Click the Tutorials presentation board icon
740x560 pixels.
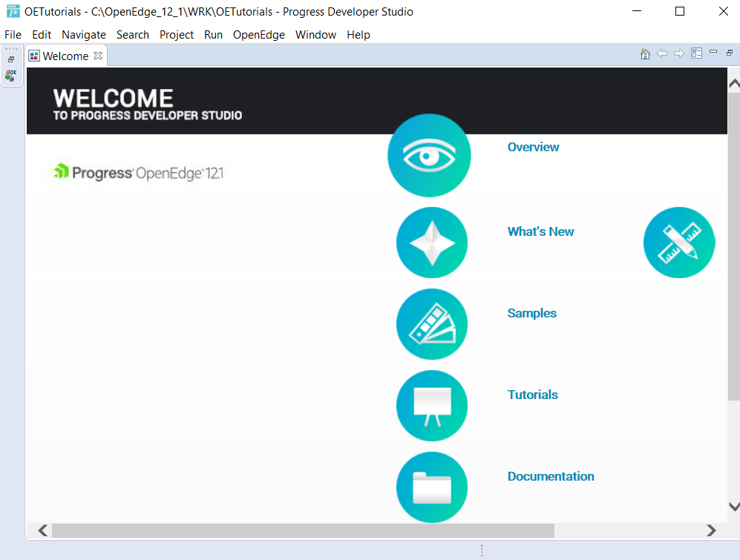pyautogui.click(x=432, y=406)
